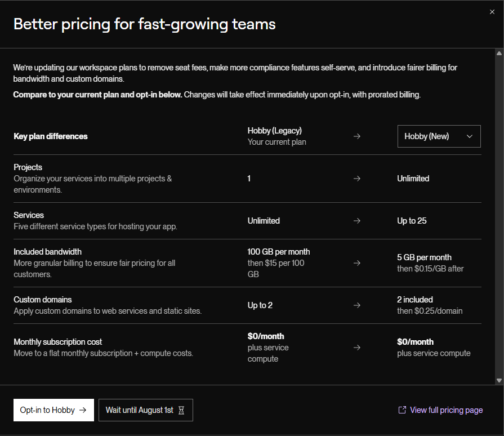Click the scrollbar up arrow
The height and width of the screenshot is (436, 504).
[x=499, y=54]
